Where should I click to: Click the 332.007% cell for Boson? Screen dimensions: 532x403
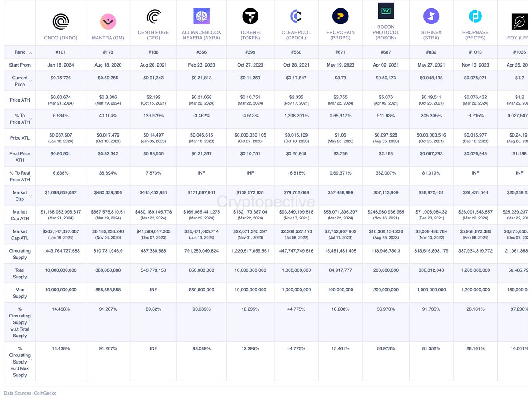[x=386, y=173]
